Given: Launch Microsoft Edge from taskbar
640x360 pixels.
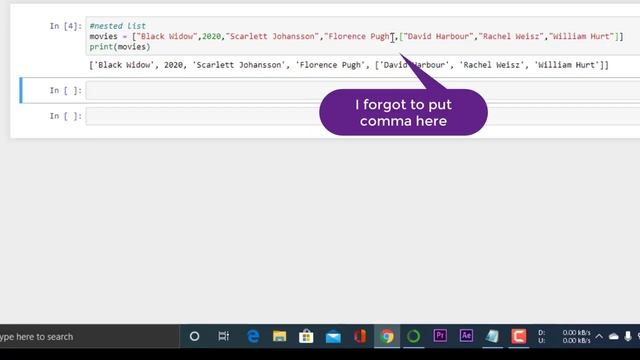Looking at the screenshot, I should [x=253, y=336].
